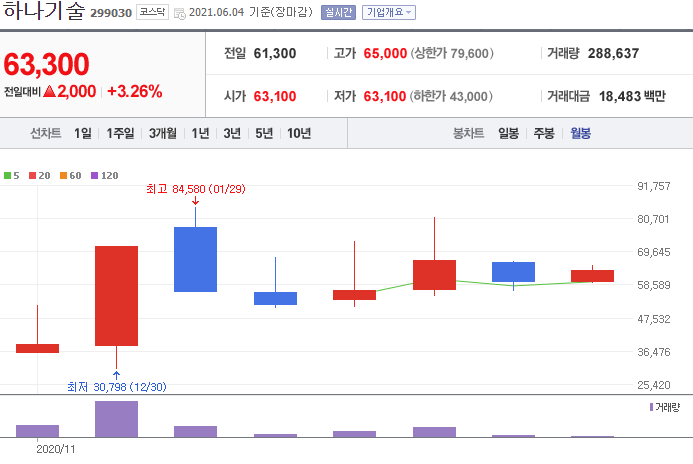Open the 기업개요 dropdown
This screenshot has width=693, height=464.
[388, 12]
